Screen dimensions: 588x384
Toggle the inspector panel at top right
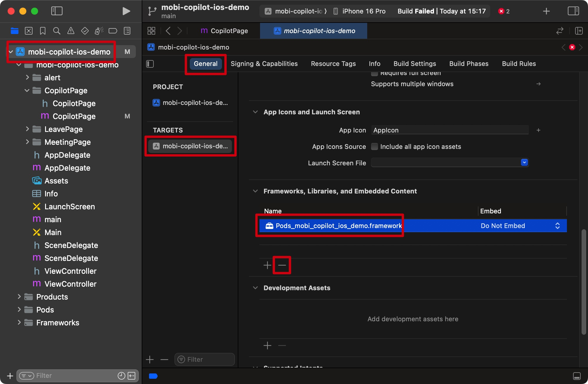[x=573, y=11]
